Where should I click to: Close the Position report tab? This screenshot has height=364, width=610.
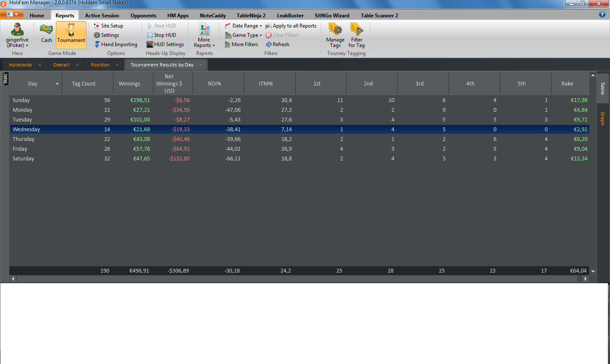[x=117, y=65]
